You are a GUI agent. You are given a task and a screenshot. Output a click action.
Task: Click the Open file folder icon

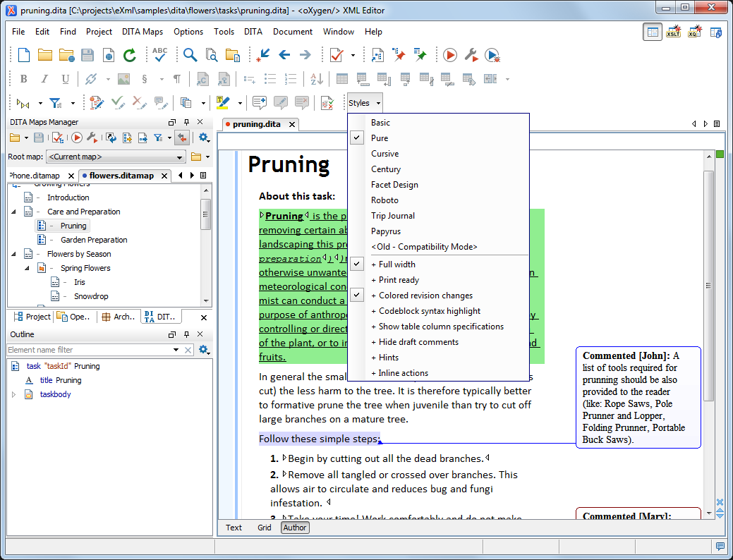pyautogui.click(x=45, y=55)
